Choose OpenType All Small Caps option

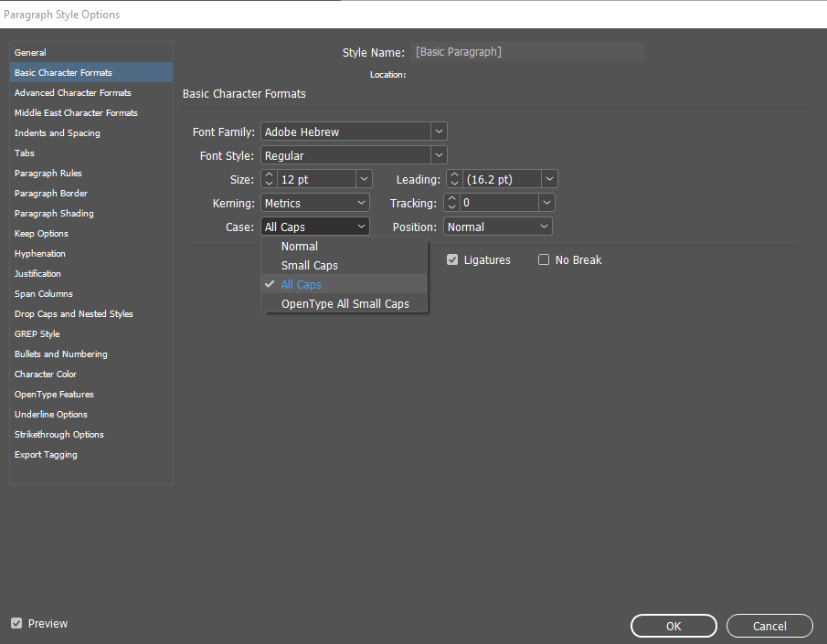click(x=344, y=303)
